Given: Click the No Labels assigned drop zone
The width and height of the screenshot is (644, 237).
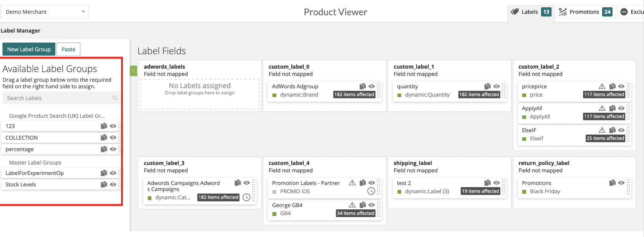Looking at the screenshot, I should pyautogui.click(x=200, y=94).
